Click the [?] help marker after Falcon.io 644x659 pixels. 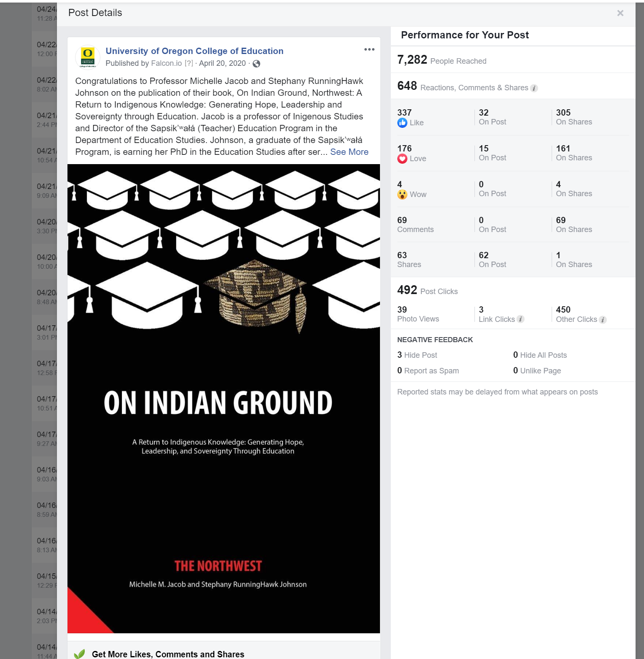[189, 63]
